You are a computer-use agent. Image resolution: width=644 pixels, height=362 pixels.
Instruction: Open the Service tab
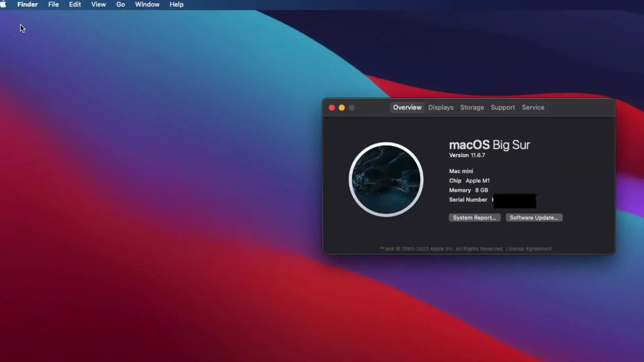[x=533, y=107]
